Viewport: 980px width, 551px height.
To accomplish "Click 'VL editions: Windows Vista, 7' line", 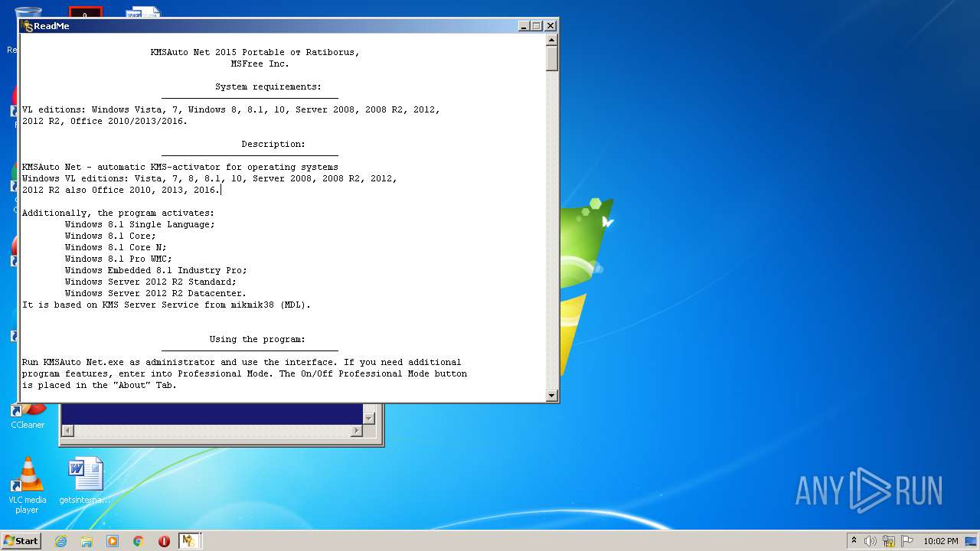I will point(230,109).
